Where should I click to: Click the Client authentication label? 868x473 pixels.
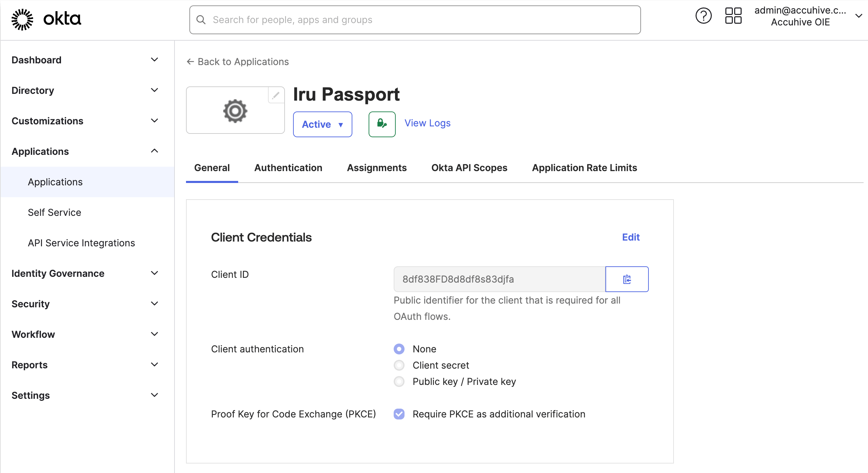(257, 349)
